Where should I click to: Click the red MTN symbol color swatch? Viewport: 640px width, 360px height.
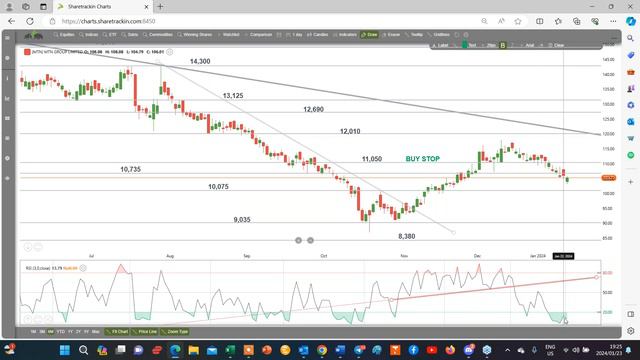click(x=27, y=52)
